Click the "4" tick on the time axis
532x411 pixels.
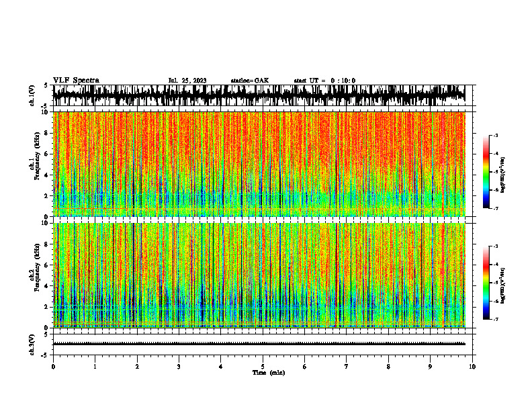(220, 367)
